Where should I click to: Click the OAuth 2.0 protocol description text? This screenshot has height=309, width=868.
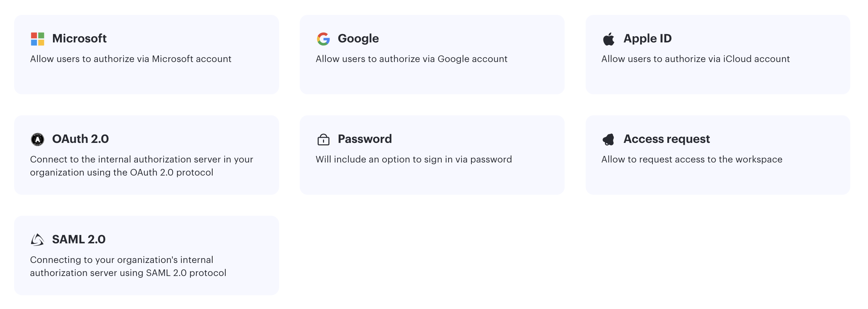coord(142,166)
